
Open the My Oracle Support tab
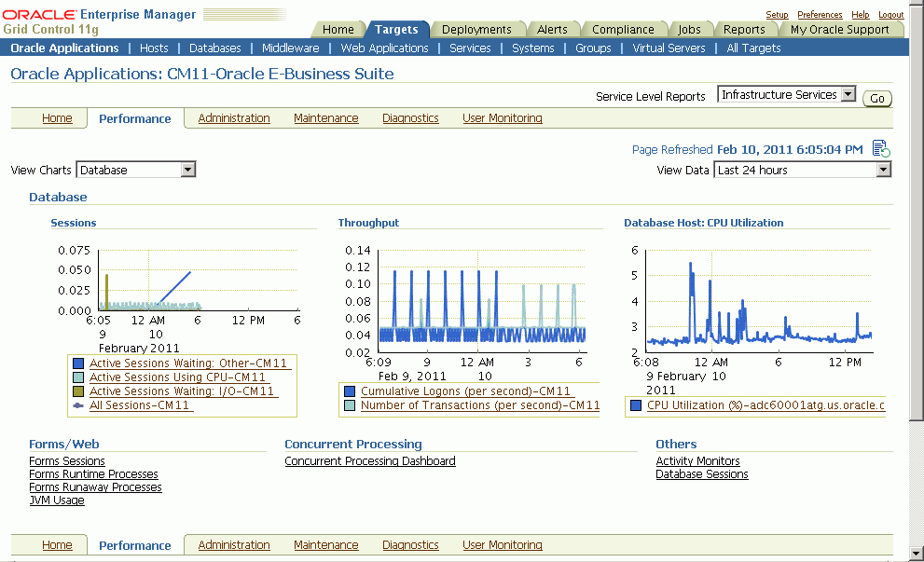pos(840,30)
